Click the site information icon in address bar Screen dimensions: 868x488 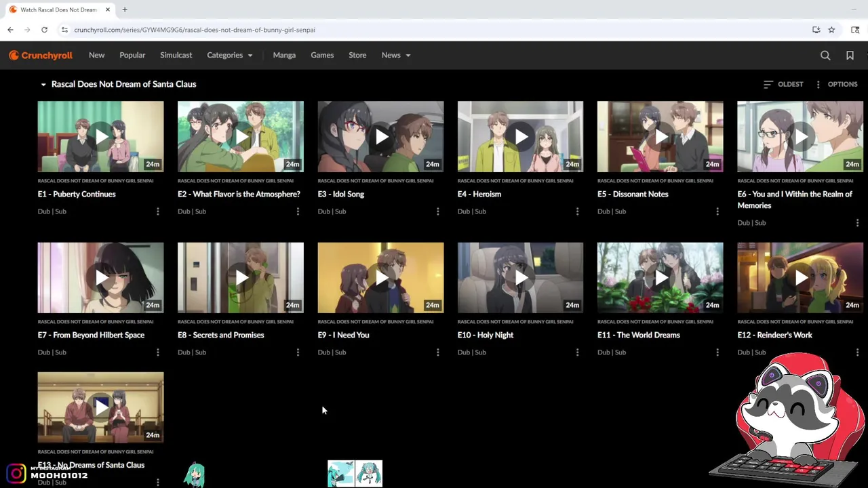64,30
